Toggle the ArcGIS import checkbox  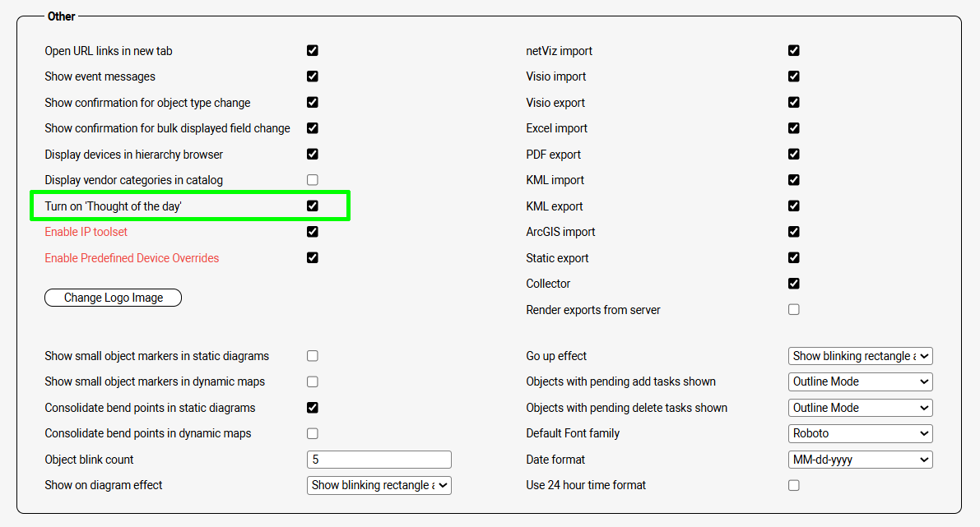[794, 232]
